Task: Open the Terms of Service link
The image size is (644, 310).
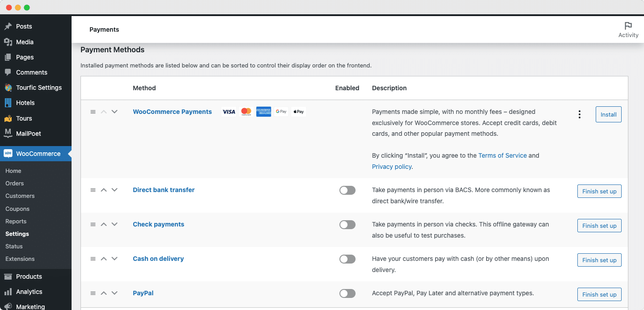Action: (503, 155)
